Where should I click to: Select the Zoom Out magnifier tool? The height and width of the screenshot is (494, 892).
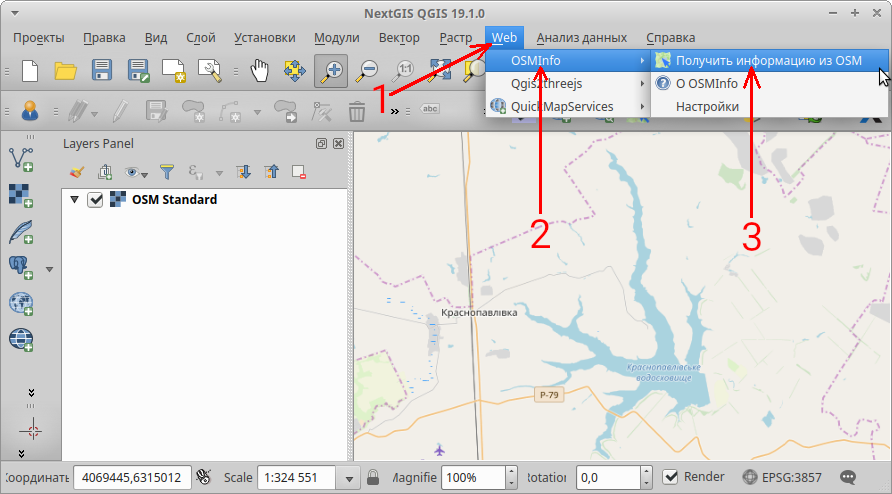pos(367,71)
